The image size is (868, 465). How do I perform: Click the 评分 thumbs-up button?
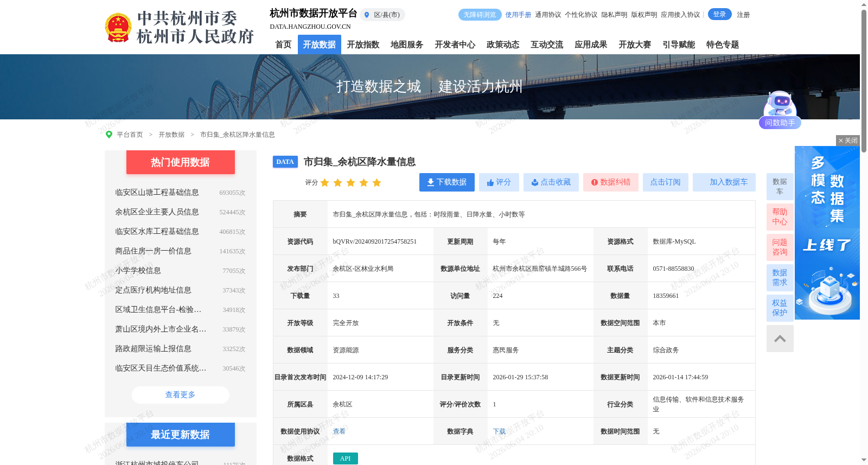click(499, 182)
